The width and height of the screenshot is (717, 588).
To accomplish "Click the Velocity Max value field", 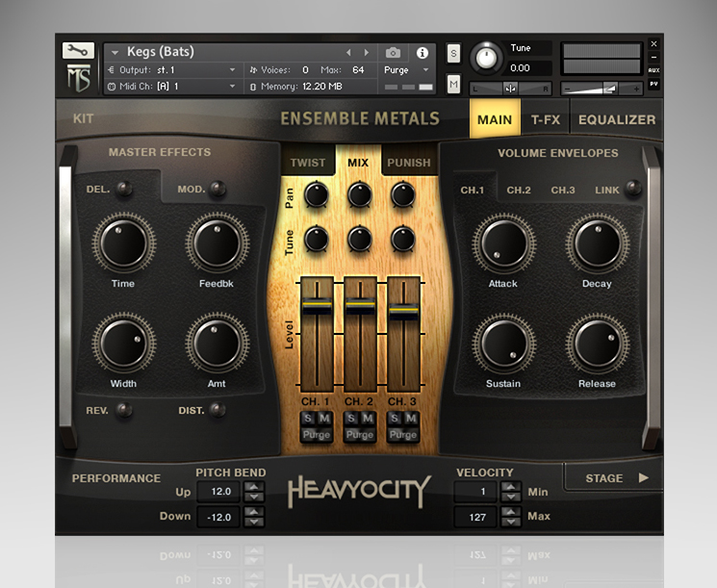I will pos(475,517).
